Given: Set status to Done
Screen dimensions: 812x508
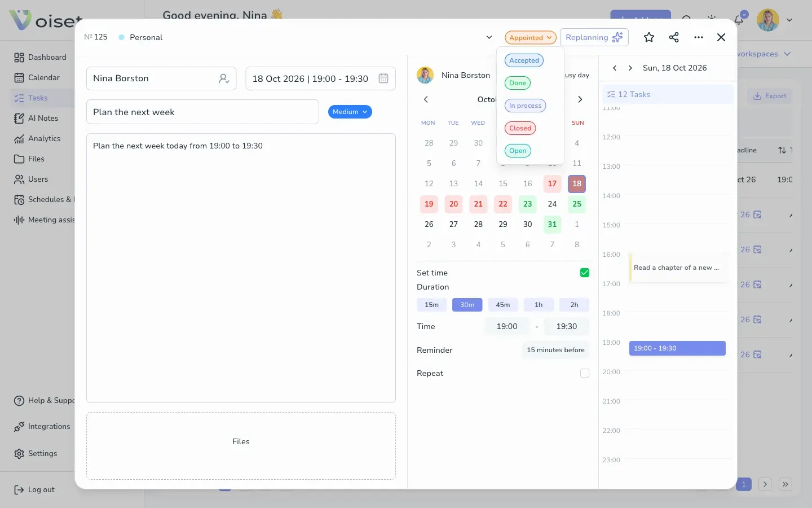Looking at the screenshot, I should pyautogui.click(x=518, y=83).
